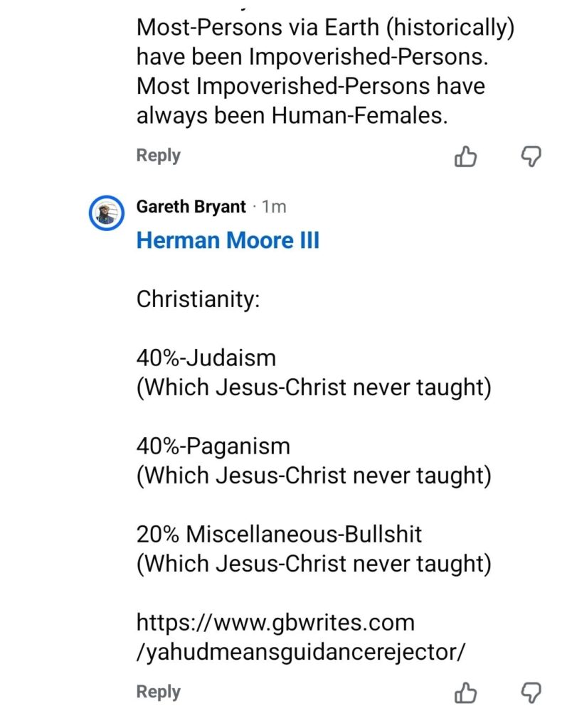
Task: Dislike the Impoverished-Persons comment with thumbs down
Action: click(x=531, y=156)
